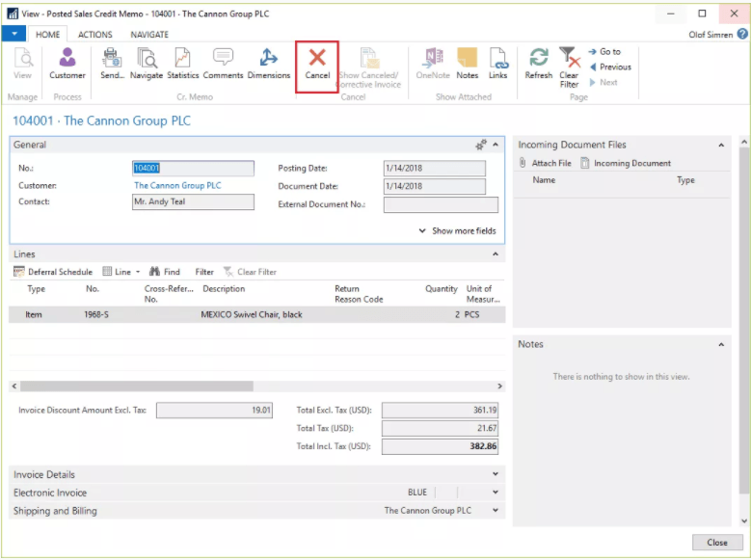Go to the Next record
Screen dimensions: 751x560
[x=603, y=82]
